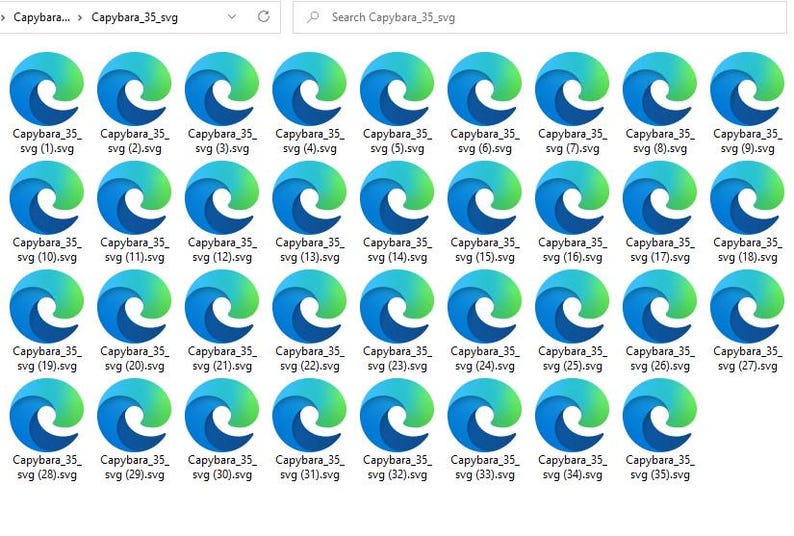This screenshot has height=536, width=794.
Task: Select the Capybara_35_svg (3).svg file icon
Action: (222, 89)
